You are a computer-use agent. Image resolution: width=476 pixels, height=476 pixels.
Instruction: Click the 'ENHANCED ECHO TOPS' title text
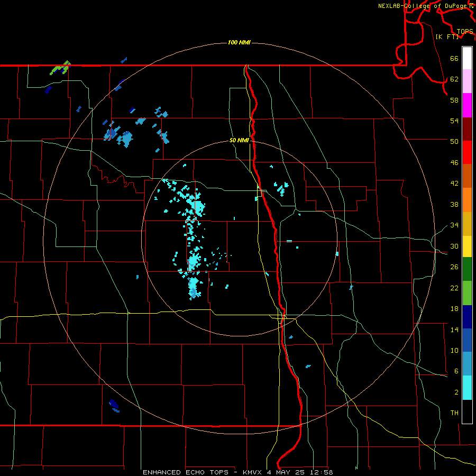coord(185,472)
